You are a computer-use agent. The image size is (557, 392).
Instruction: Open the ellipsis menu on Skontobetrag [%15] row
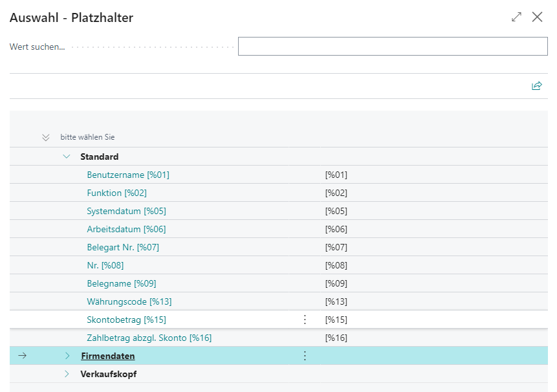[x=305, y=320]
